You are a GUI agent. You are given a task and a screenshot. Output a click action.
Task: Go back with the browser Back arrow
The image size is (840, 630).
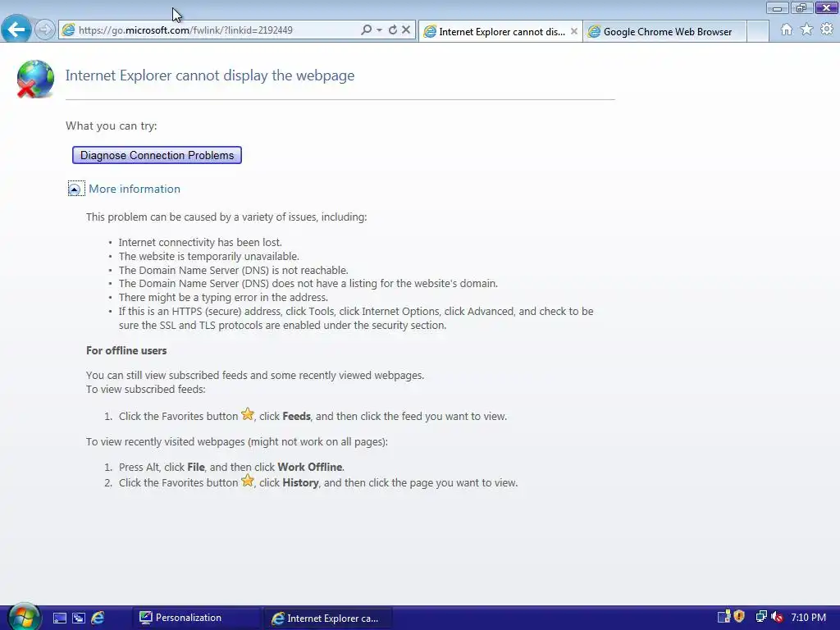pyautogui.click(x=16, y=29)
